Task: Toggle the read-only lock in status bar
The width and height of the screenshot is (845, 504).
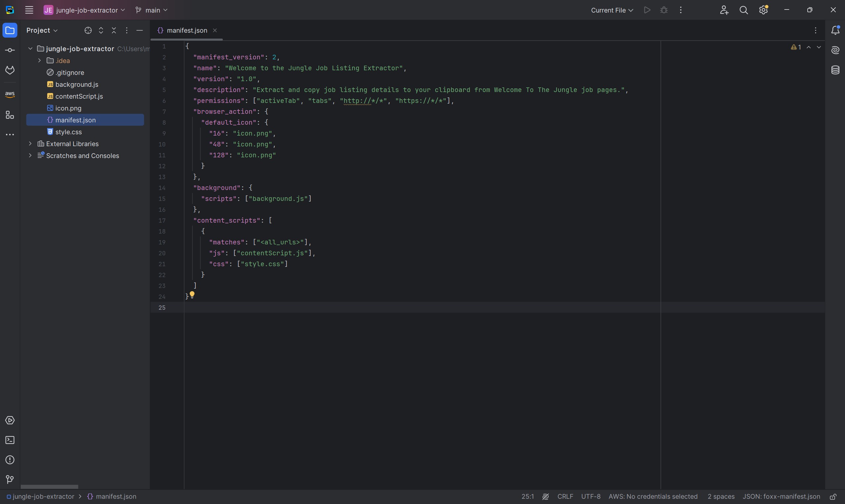Action: click(833, 496)
